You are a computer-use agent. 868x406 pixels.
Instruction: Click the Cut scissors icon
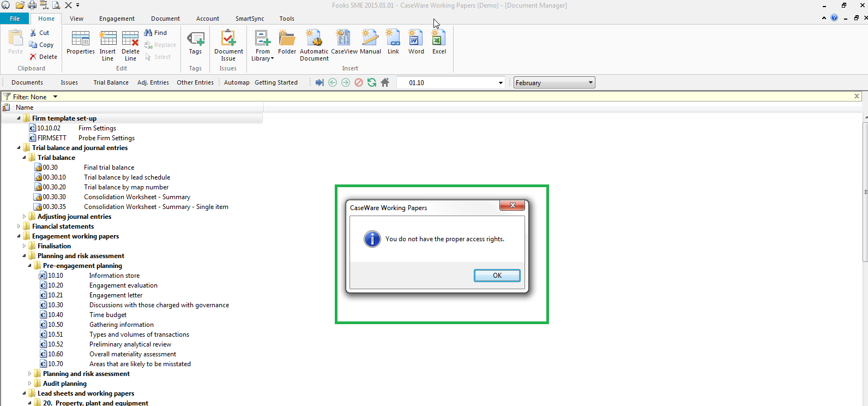pos(33,33)
